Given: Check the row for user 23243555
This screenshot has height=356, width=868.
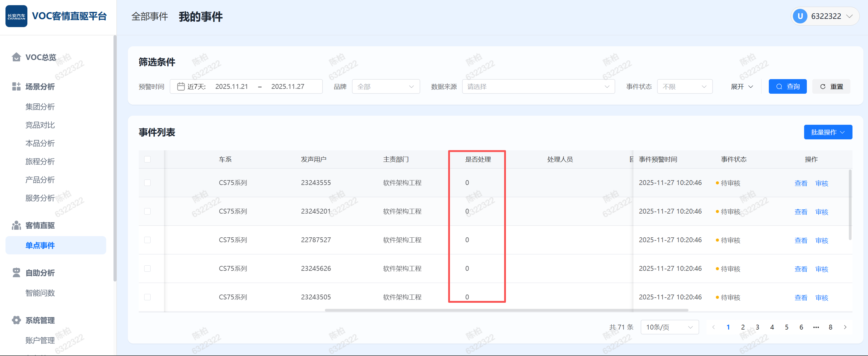Looking at the screenshot, I should pyautogui.click(x=147, y=183).
